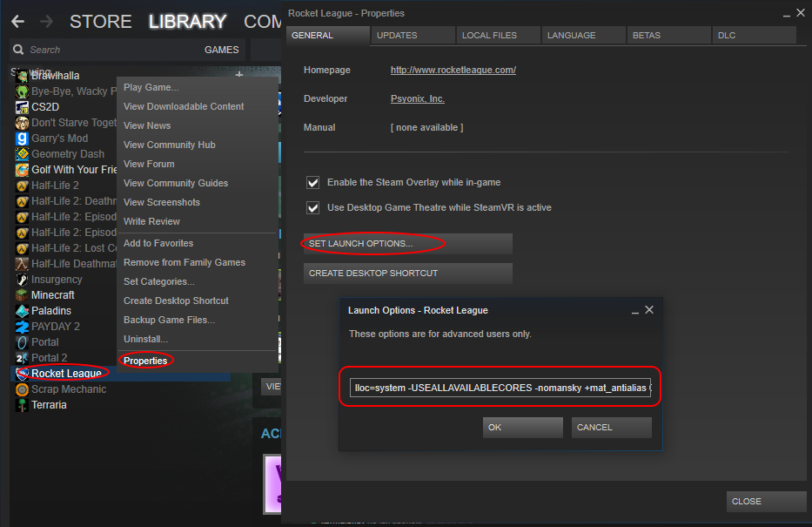The width and height of the screenshot is (812, 527).
Task: Click CREATE DESKTOP SHORTCUT button in Properties
Action: click(x=408, y=274)
